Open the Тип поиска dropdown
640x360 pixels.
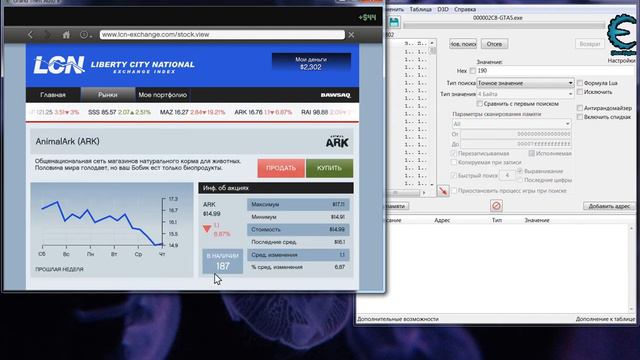click(x=525, y=83)
